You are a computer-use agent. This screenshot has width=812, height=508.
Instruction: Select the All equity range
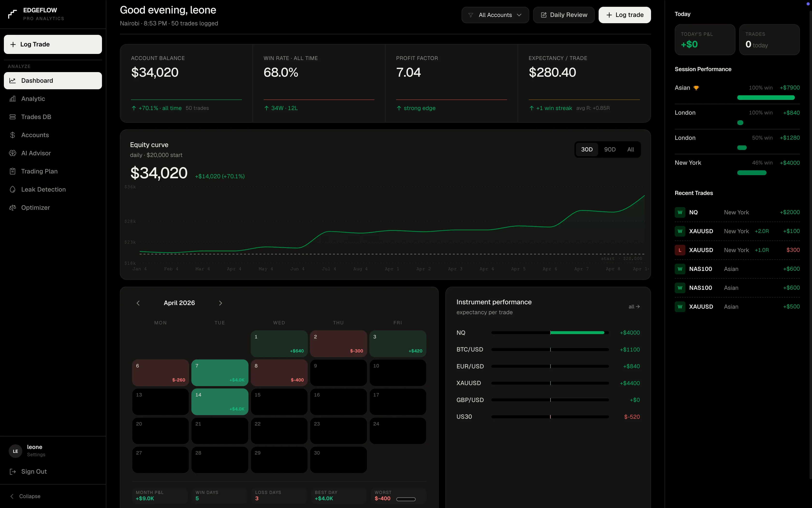631,149
